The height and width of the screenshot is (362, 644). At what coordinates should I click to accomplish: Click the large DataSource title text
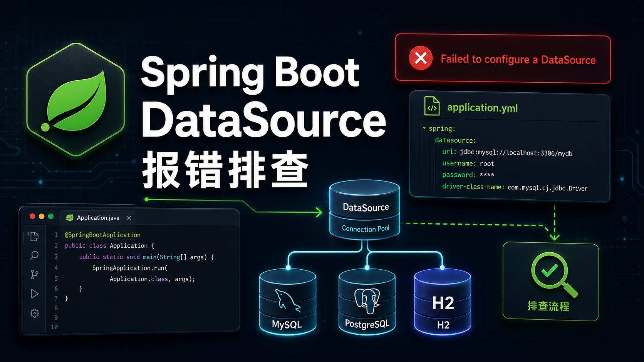(x=263, y=120)
